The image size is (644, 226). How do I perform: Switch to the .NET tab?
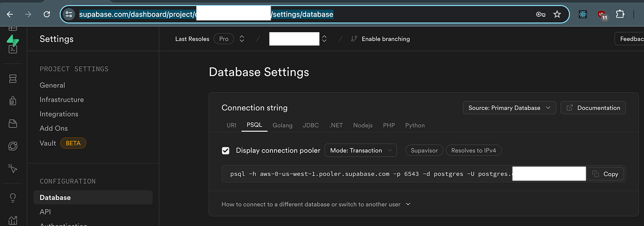(336, 125)
